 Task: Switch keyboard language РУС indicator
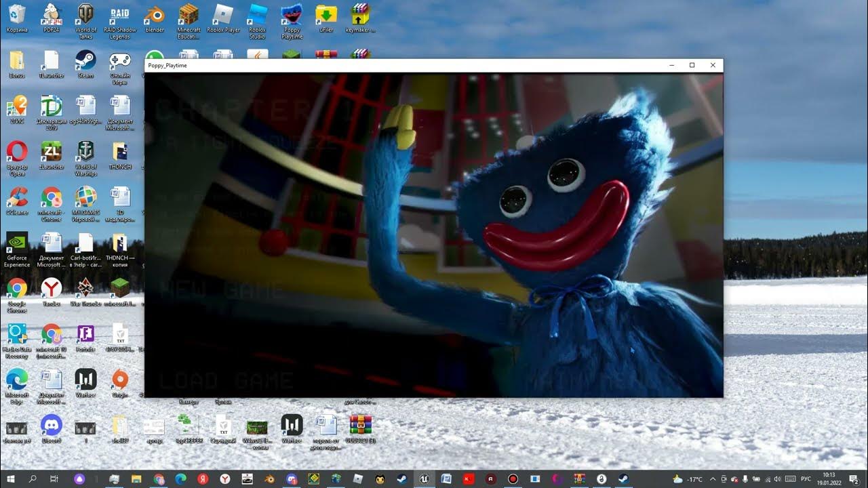pyautogui.click(x=806, y=479)
